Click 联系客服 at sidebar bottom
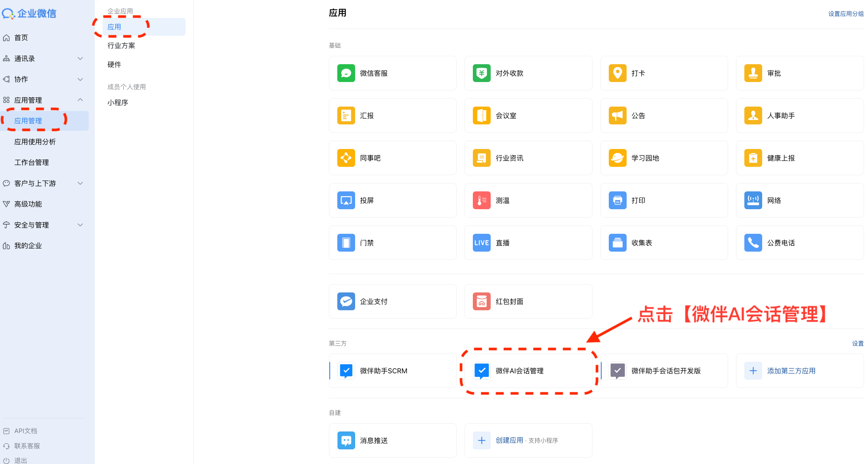This screenshot has width=868, height=464. (27, 446)
